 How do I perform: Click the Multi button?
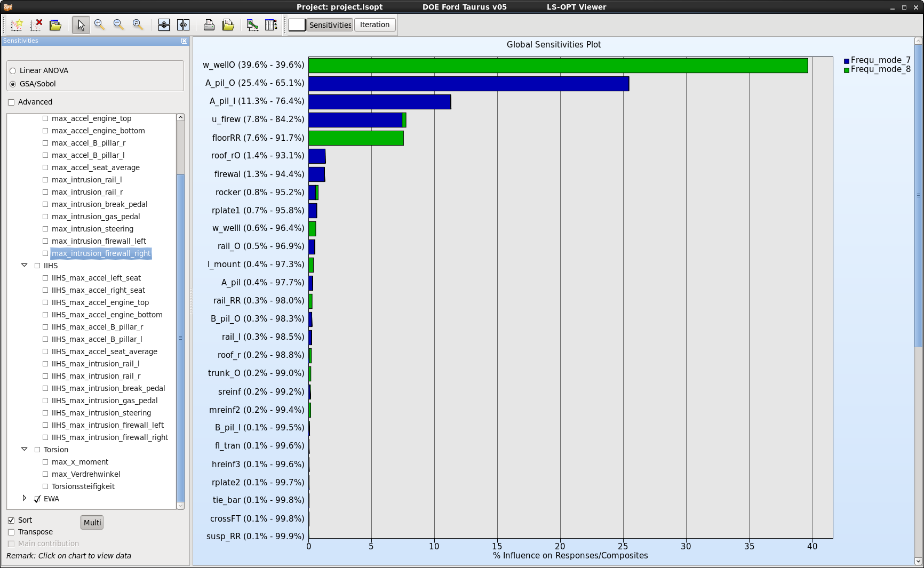[92, 523]
